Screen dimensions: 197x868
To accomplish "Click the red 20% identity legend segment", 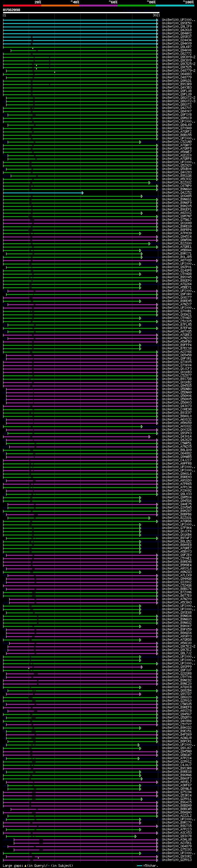I will [22, 6].
